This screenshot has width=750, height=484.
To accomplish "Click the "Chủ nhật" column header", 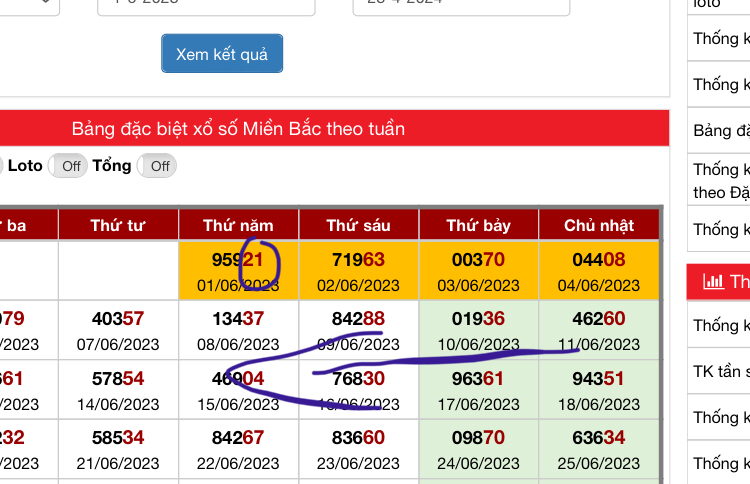I will click(599, 226).
